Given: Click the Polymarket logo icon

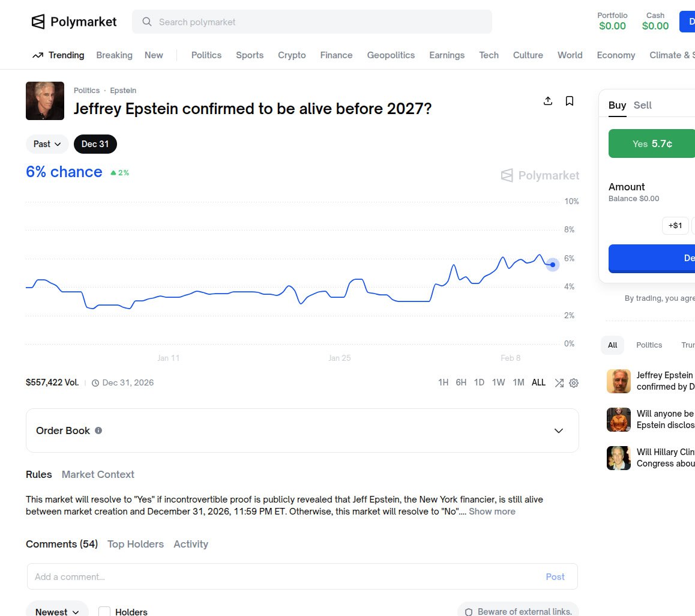Looking at the screenshot, I should (x=38, y=22).
